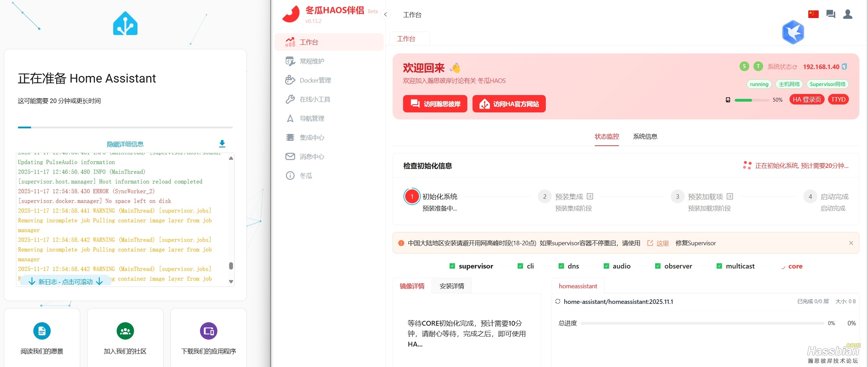Click the system status refresh icon
868x367 pixels.
coord(795,67)
